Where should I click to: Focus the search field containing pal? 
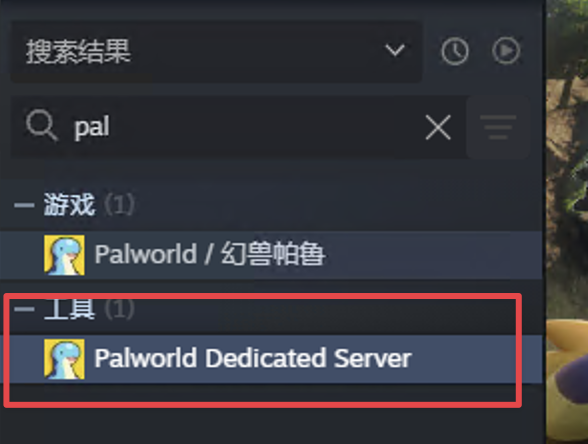(238, 127)
